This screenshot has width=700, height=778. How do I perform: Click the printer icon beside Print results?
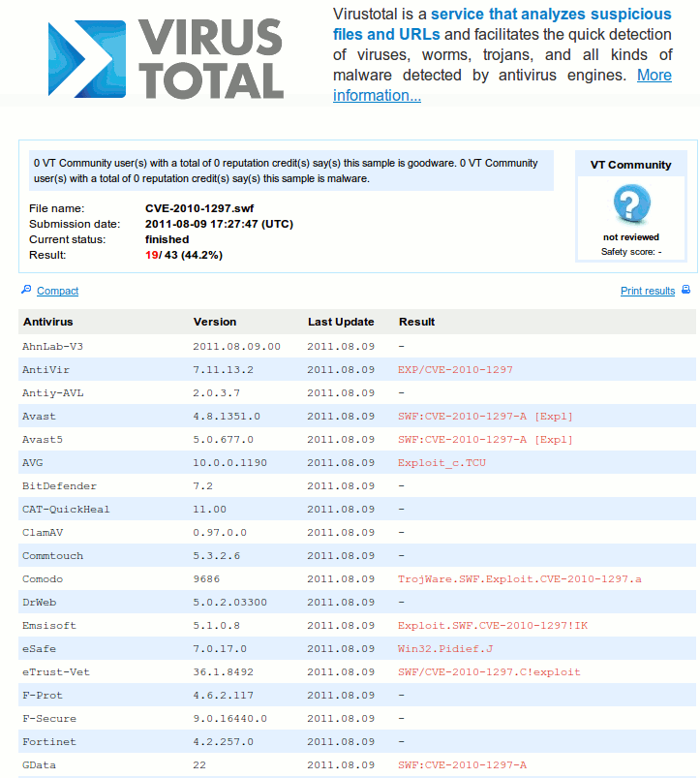[685, 290]
